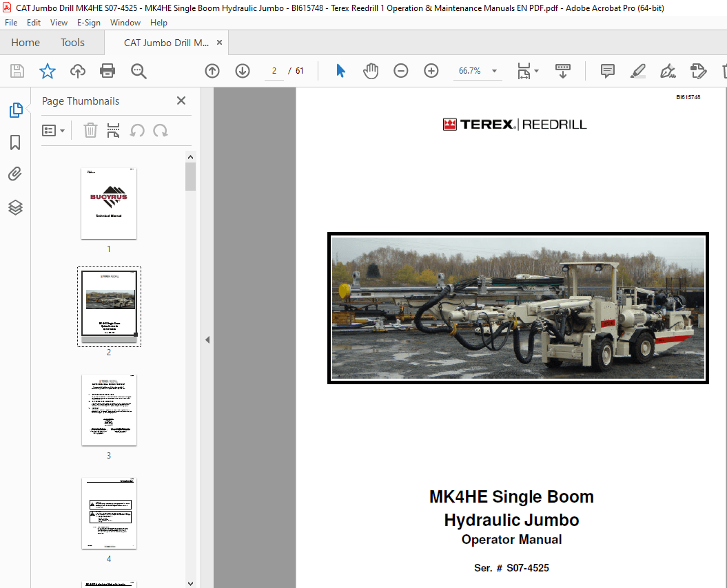Click the thumbnails scrollbar handle
The height and width of the screenshot is (588, 727).
click(190, 176)
